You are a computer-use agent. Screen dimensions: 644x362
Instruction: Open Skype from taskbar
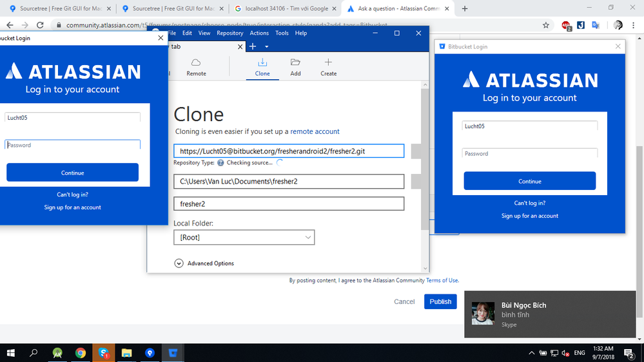coord(104,353)
